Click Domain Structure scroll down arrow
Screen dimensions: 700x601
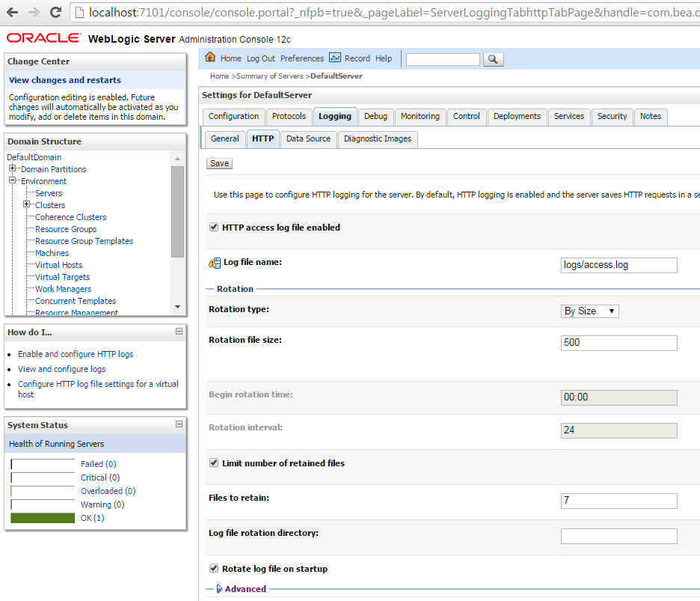click(x=178, y=307)
